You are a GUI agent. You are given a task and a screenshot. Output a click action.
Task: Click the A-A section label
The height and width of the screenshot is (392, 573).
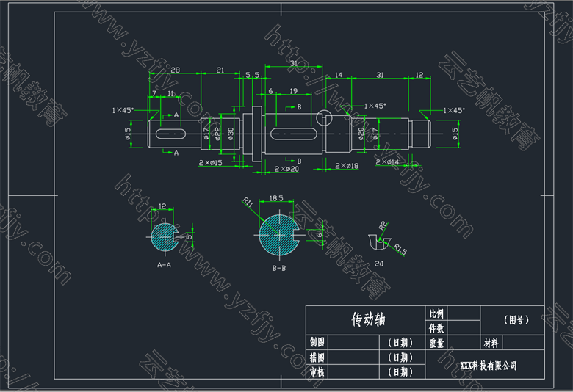click(x=164, y=265)
